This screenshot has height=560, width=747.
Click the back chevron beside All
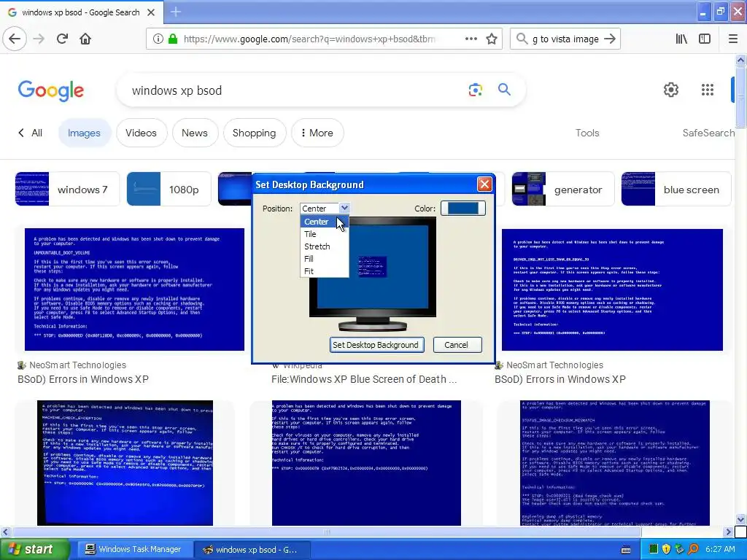(21, 133)
